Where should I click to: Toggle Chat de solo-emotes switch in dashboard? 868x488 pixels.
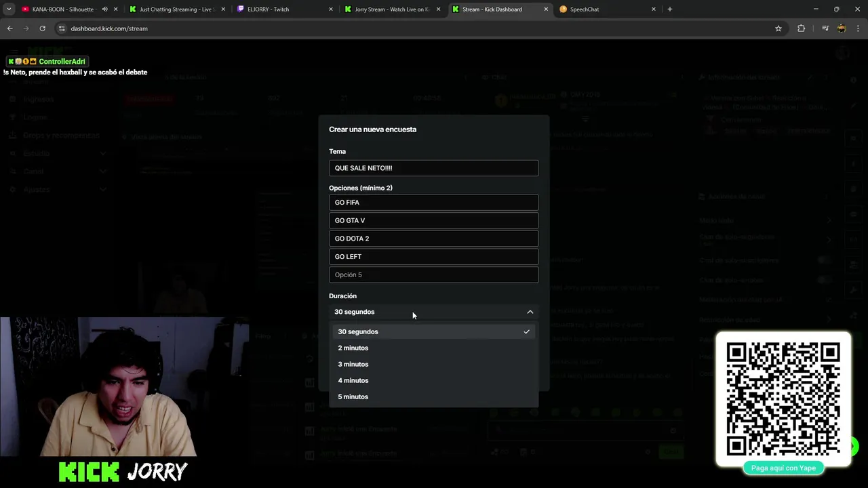pyautogui.click(x=825, y=280)
